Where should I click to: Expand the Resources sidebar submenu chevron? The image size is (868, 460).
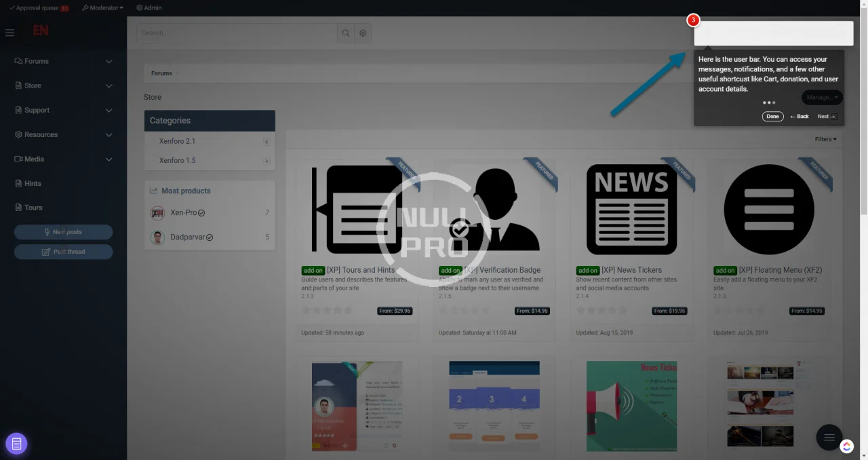click(x=108, y=135)
